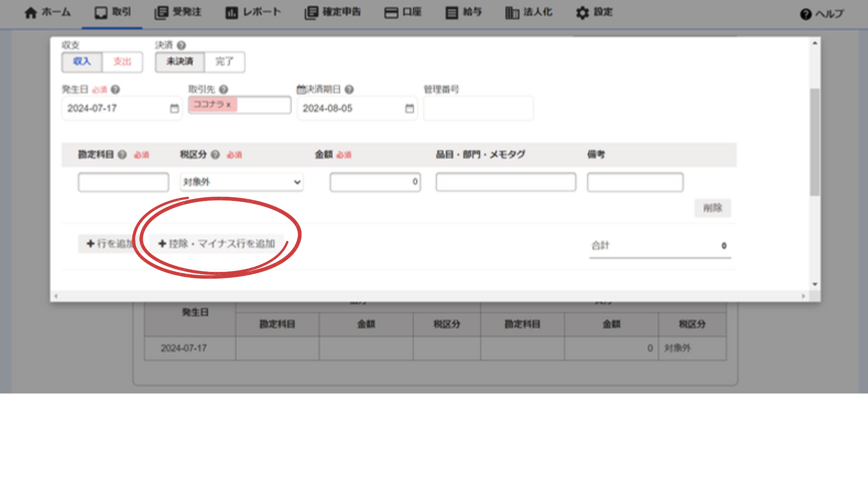Screen dimensions: 868x488
Task: Select the 収入 toggle option
Action: coord(82,62)
